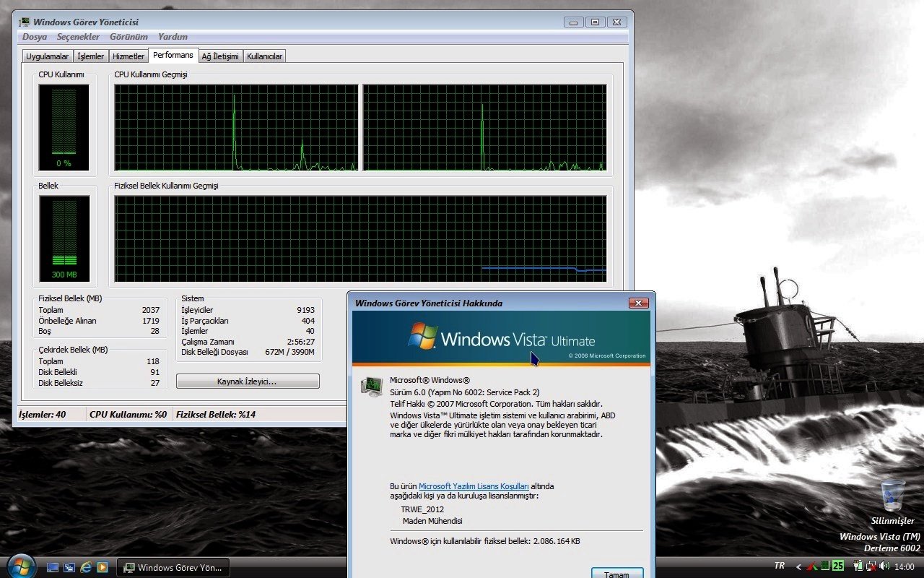Viewport: 924px width, 578px height.
Task: Switch to the İşlemler tab
Action: click(x=90, y=56)
